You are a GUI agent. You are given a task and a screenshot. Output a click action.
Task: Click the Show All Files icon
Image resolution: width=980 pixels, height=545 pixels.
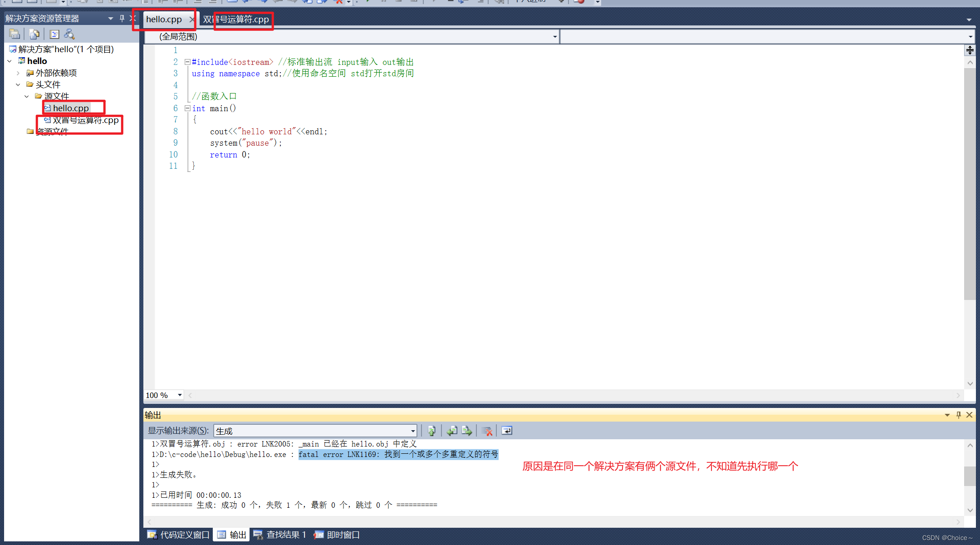pyautogui.click(x=34, y=34)
